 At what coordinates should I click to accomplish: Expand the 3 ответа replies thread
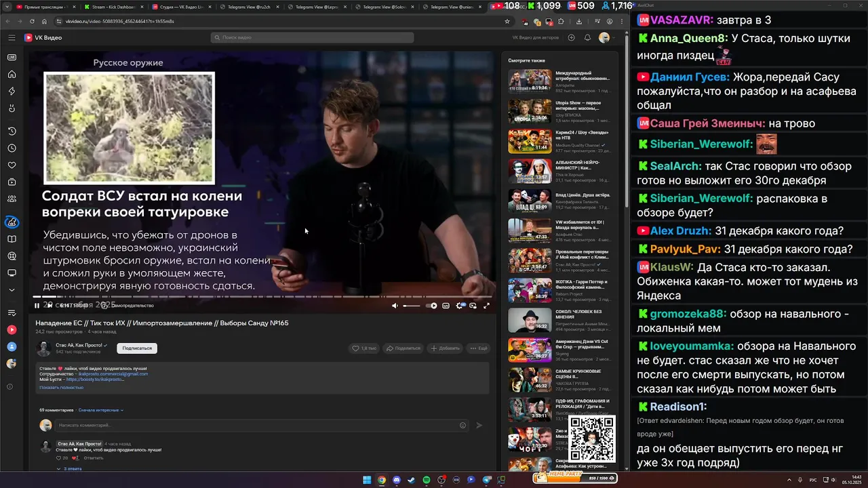69,468
